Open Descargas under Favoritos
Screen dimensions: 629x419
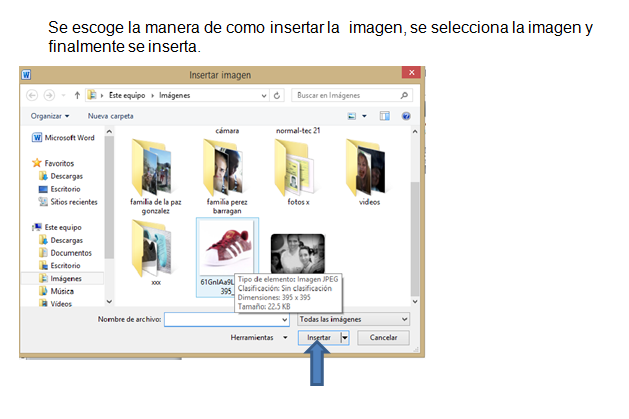point(67,175)
